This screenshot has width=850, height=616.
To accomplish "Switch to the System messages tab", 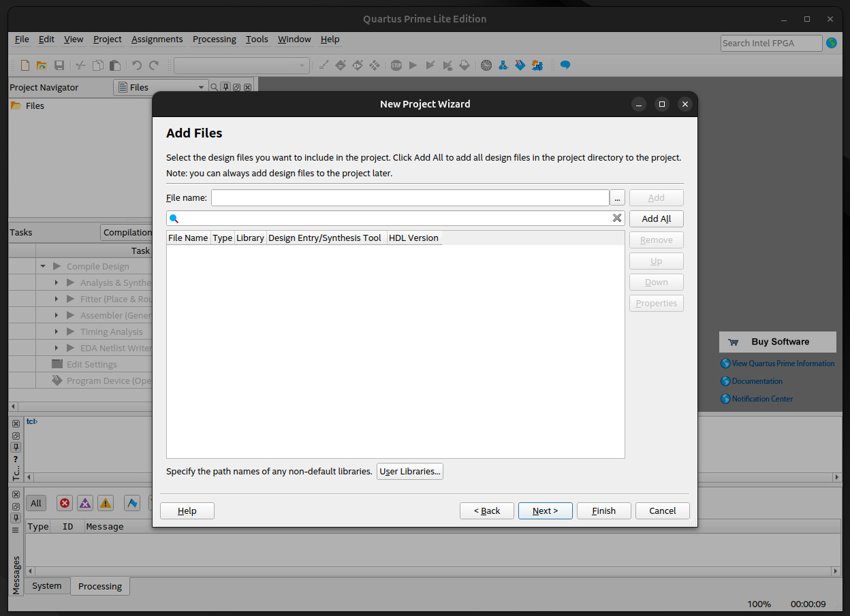I will [x=46, y=585].
